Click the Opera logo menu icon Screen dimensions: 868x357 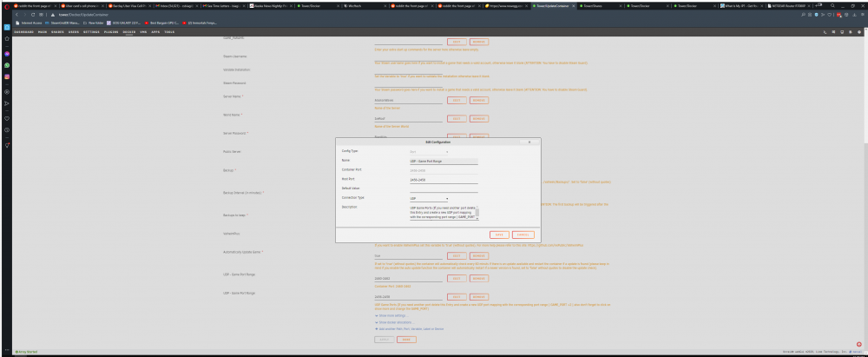click(x=7, y=5)
